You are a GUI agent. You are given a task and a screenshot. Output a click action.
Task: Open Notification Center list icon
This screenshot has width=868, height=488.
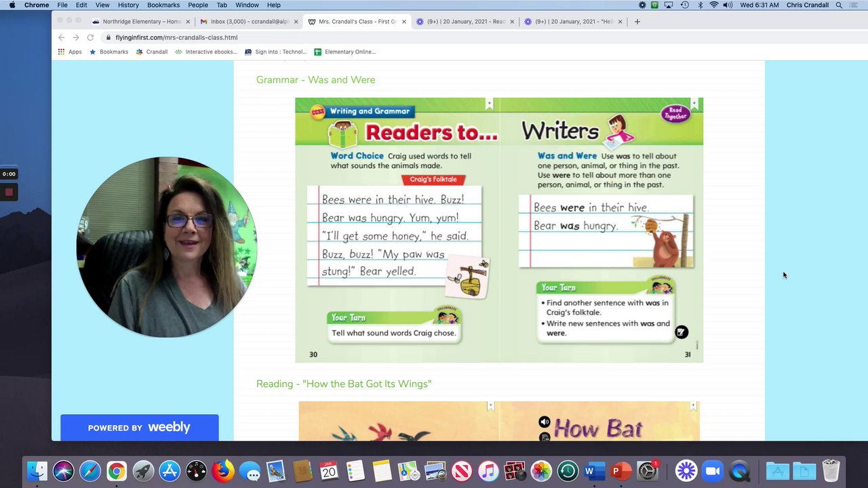(x=854, y=5)
